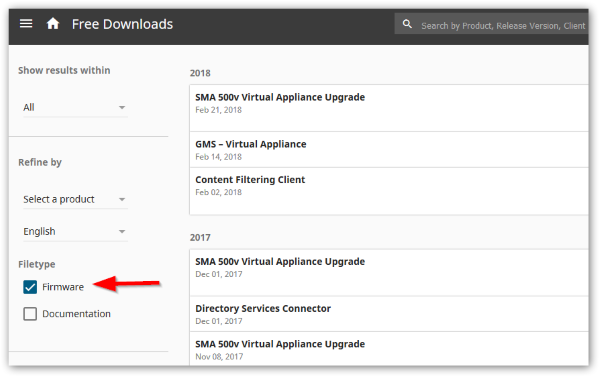Expand the 'Select a product' dropdown

click(75, 199)
